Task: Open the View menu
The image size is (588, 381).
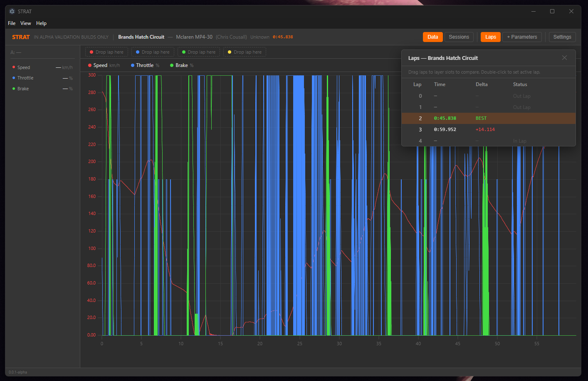Action: [x=26, y=23]
